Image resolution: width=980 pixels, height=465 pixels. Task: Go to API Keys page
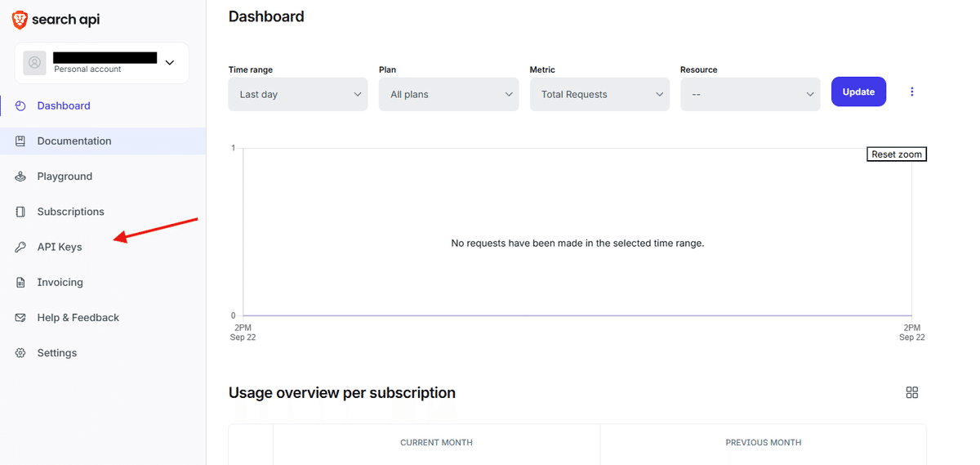point(60,247)
